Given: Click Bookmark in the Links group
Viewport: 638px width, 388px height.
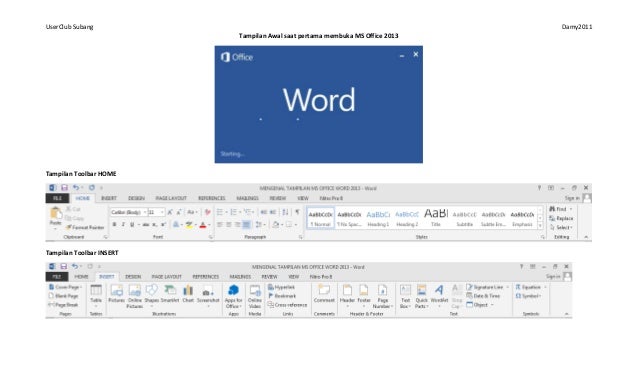Looking at the screenshot, I should click(x=282, y=296).
